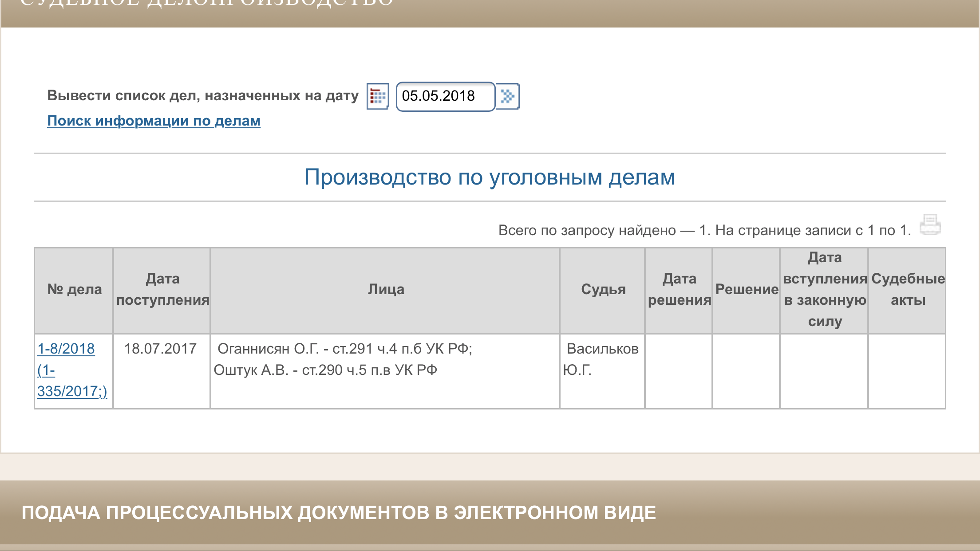
Task: Click "Дата вступления в законную силу" header
Action: 824,290
